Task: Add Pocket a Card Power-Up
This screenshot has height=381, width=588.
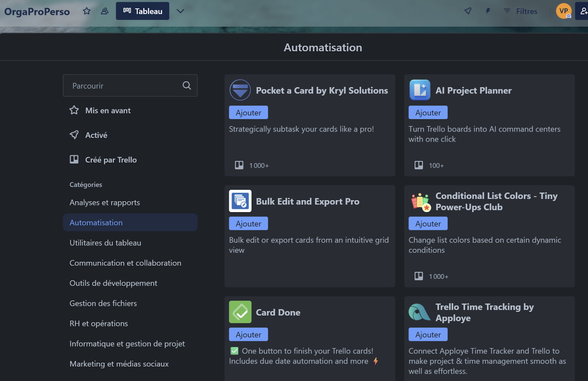Action: [248, 113]
